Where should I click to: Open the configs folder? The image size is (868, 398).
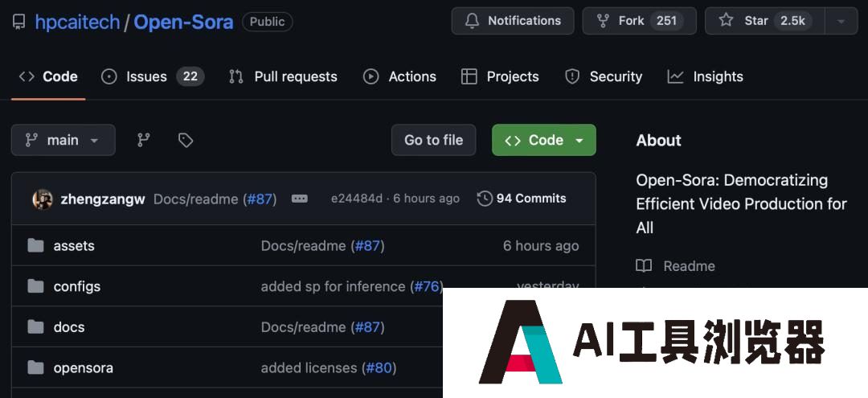(x=77, y=287)
